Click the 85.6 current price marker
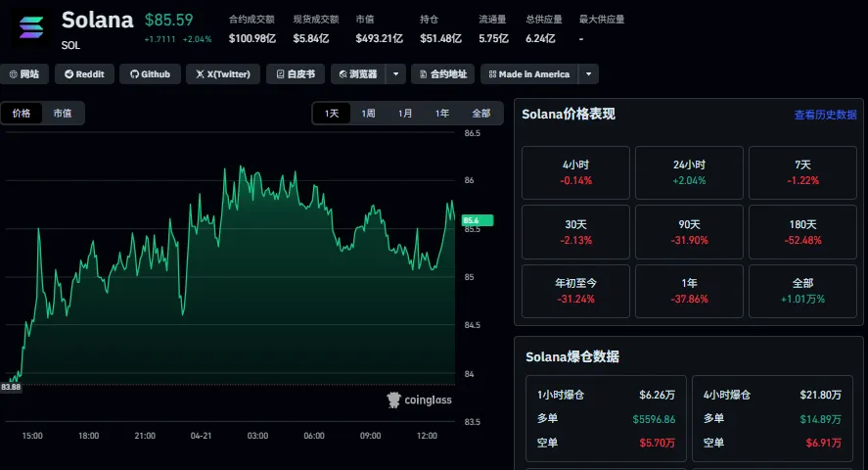Image resolution: width=868 pixels, height=470 pixels. pos(478,220)
